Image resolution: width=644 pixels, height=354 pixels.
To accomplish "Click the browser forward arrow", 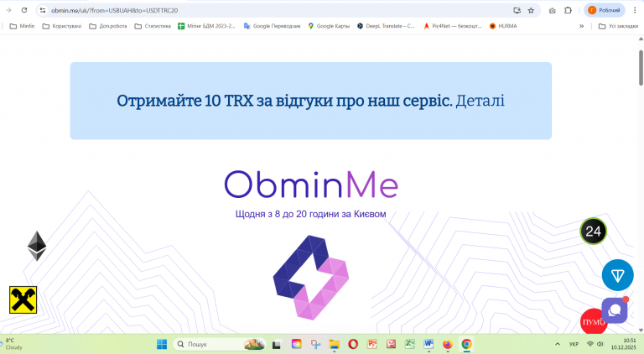I will tap(8, 10).
